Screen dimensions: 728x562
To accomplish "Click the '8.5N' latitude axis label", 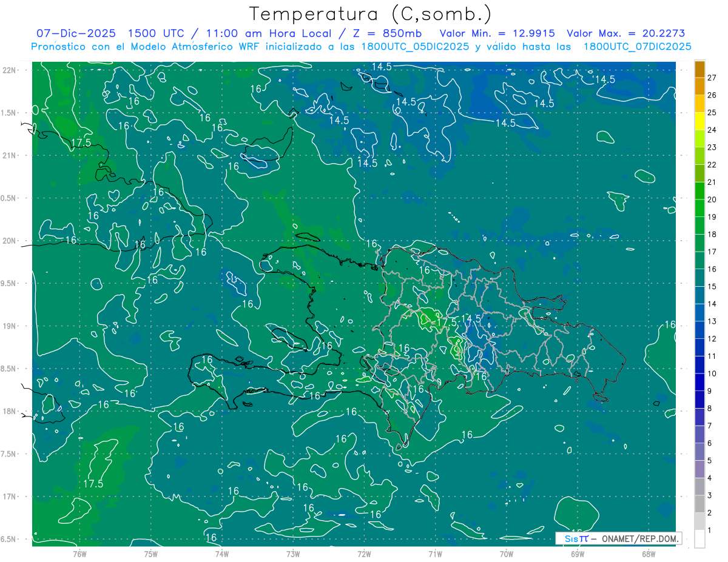I will [9, 369].
